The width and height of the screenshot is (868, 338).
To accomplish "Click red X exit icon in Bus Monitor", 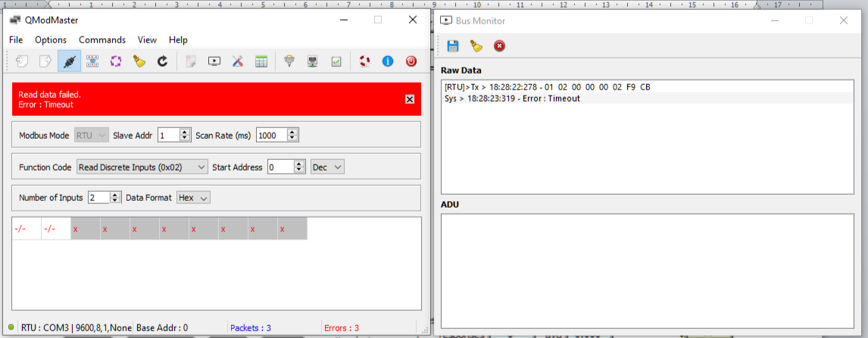I will [x=499, y=46].
